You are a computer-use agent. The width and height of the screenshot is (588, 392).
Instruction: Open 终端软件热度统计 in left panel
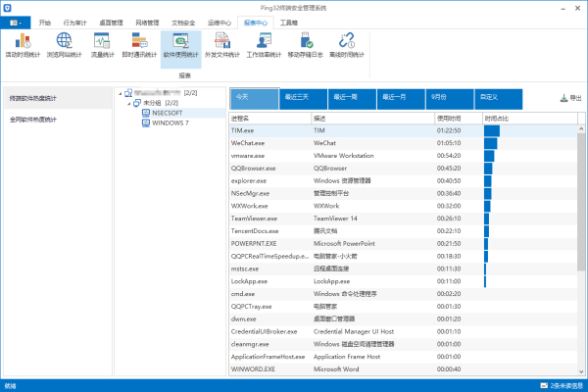click(x=58, y=98)
